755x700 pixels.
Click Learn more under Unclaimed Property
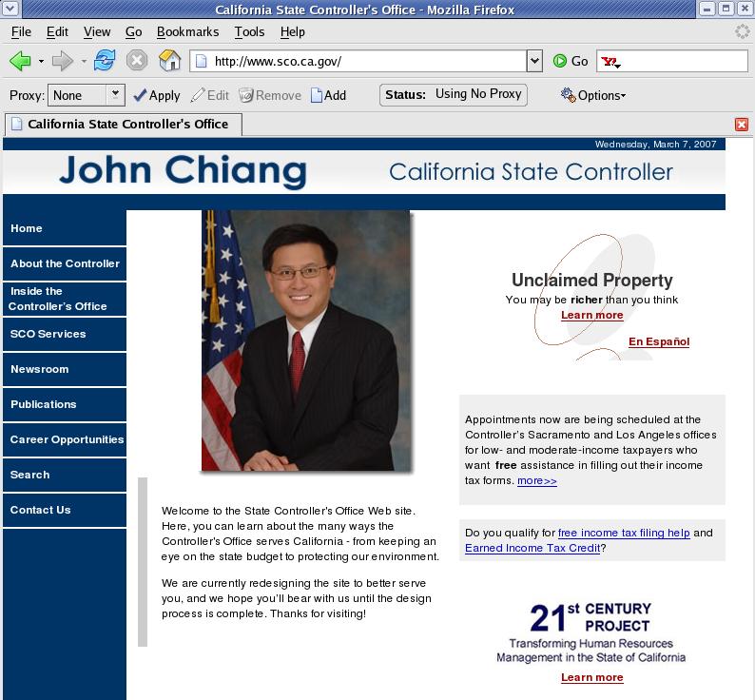click(x=591, y=315)
